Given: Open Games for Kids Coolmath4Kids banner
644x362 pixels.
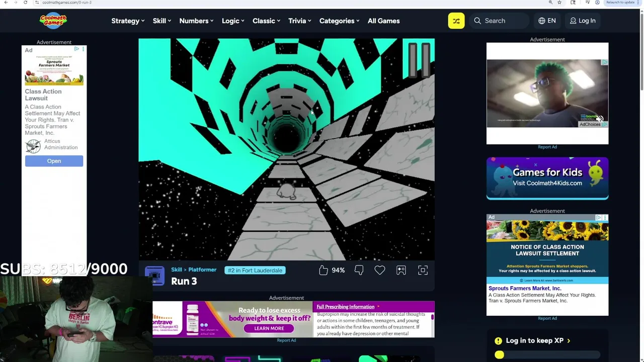Looking at the screenshot, I should pyautogui.click(x=547, y=178).
